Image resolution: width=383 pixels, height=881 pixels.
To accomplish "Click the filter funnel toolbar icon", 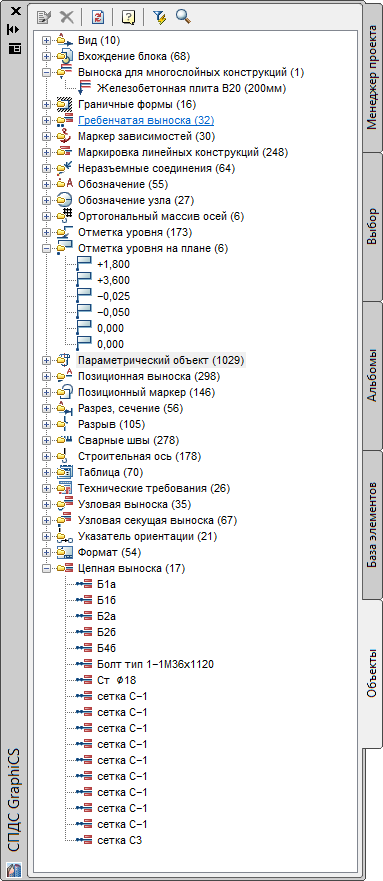I will 159,17.
